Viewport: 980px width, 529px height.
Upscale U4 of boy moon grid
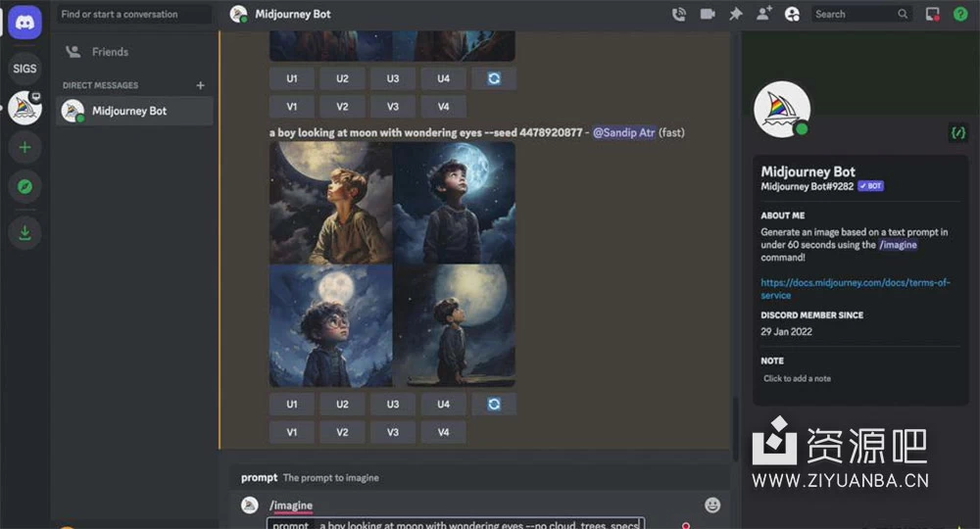(443, 404)
